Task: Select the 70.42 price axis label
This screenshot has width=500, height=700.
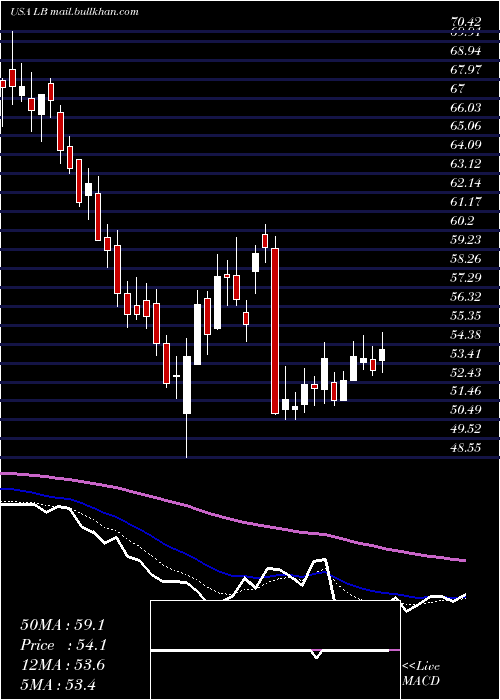Action: 466,21
